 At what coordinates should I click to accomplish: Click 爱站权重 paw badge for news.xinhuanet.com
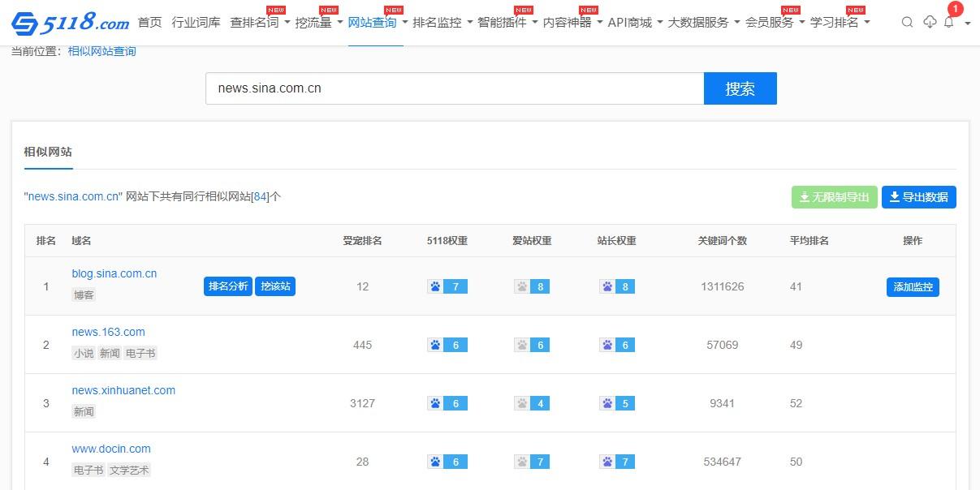point(532,403)
